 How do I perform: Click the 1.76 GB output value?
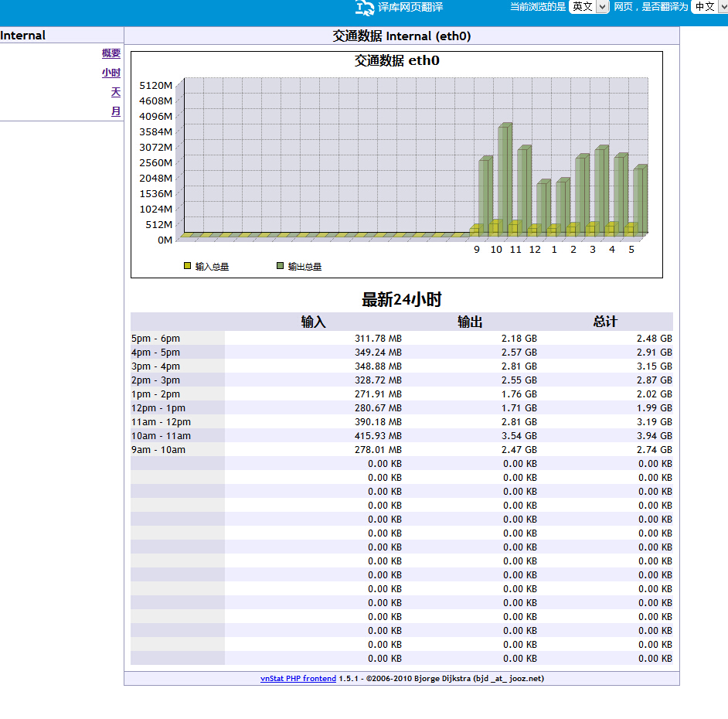point(519,394)
